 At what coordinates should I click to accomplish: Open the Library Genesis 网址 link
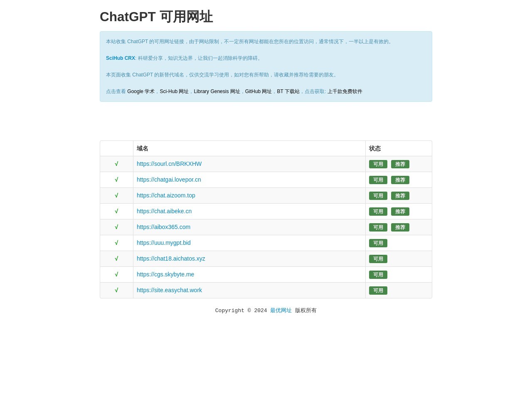point(217,91)
